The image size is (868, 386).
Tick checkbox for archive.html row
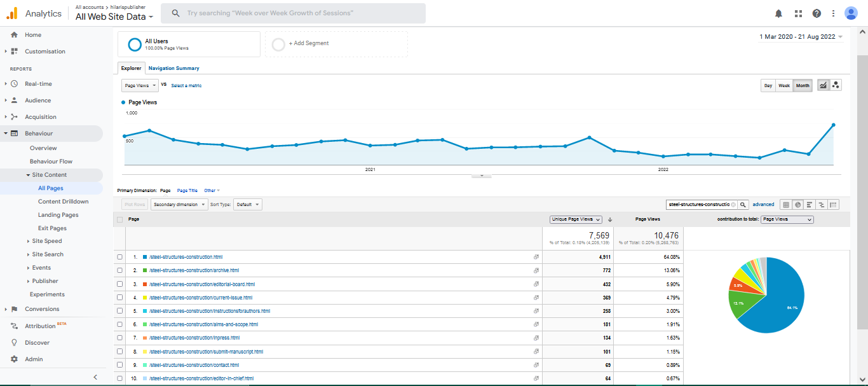click(x=120, y=270)
